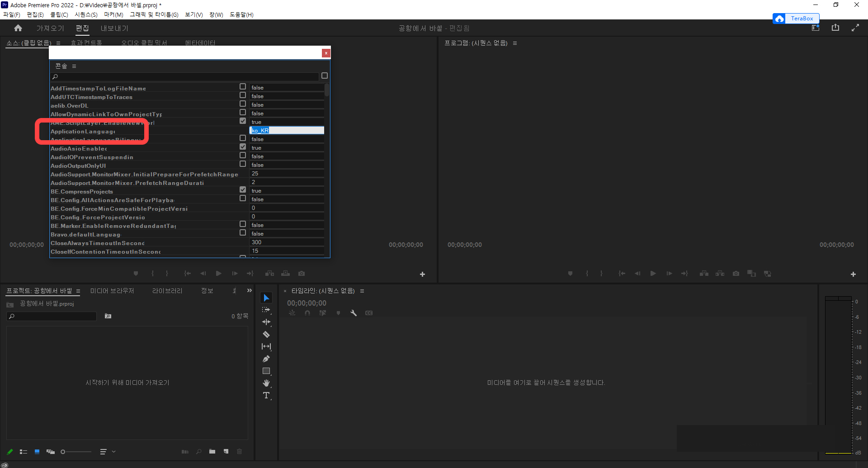Step forward one frame in Program monitor
868x468 pixels.
coord(669,274)
